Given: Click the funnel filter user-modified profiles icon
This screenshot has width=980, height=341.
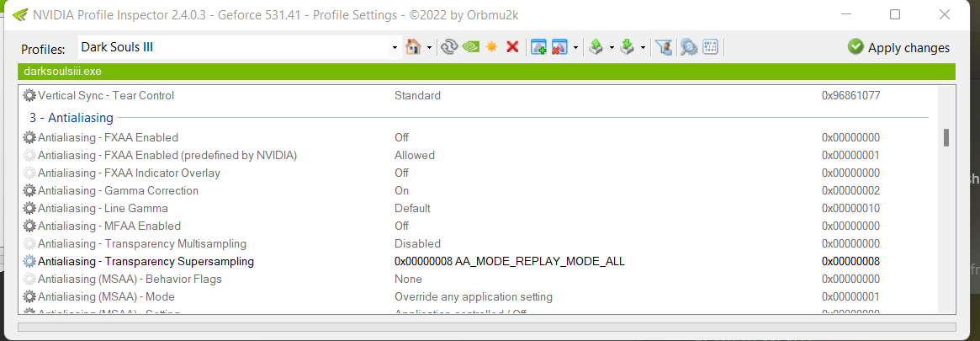Looking at the screenshot, I should (665, 47).
